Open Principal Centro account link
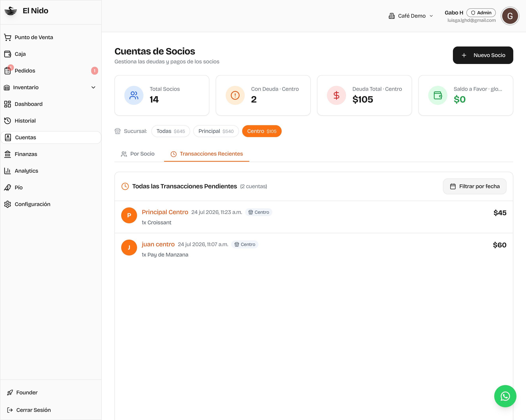Screen dimensions: 526x420 pyautogui.click(x=165, y=212)
